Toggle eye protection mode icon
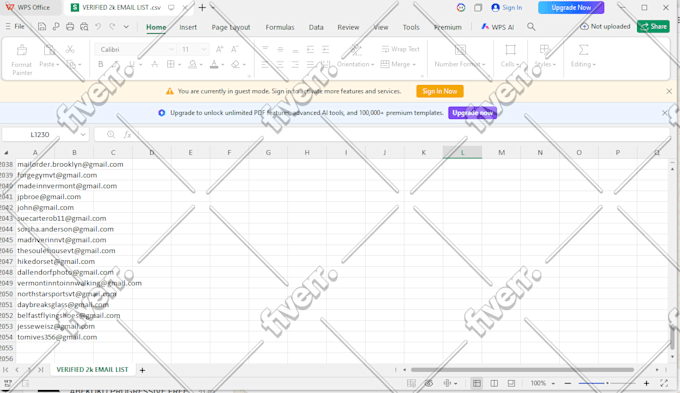 tap(429, 383)
